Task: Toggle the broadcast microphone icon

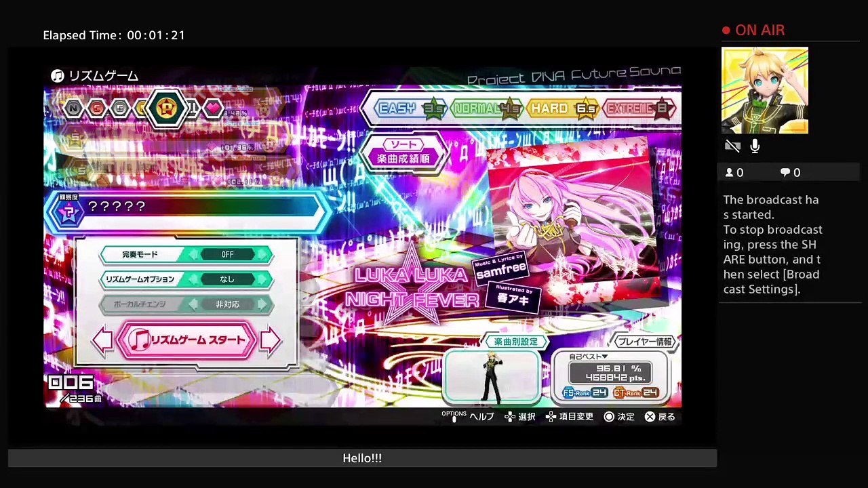Action: (755, 146)
